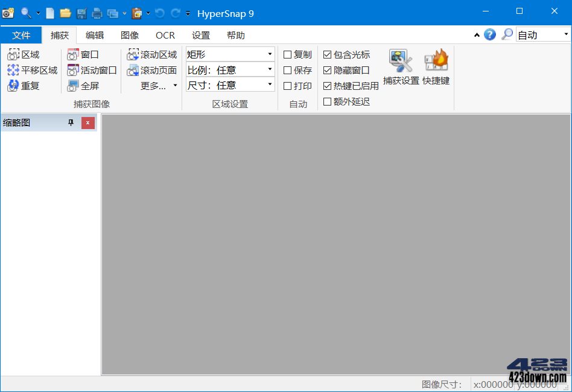The height and width of the screenshot is (392, 572).
Task: Enable the 保存 auto save checkbox
Action: click(x=287, y=70)
